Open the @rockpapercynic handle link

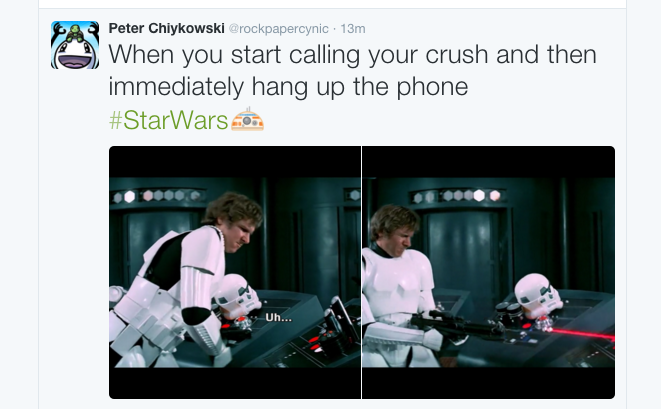coord(278,29)
